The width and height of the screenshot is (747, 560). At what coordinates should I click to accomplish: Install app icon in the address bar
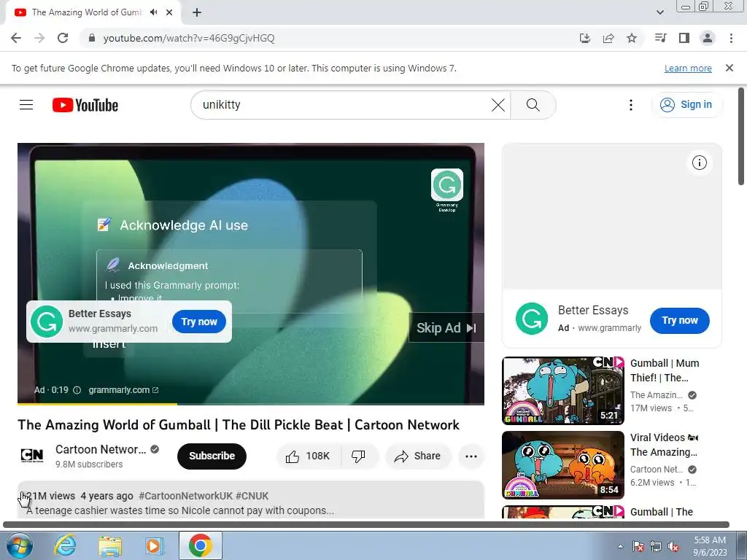(x=585, y=38)
